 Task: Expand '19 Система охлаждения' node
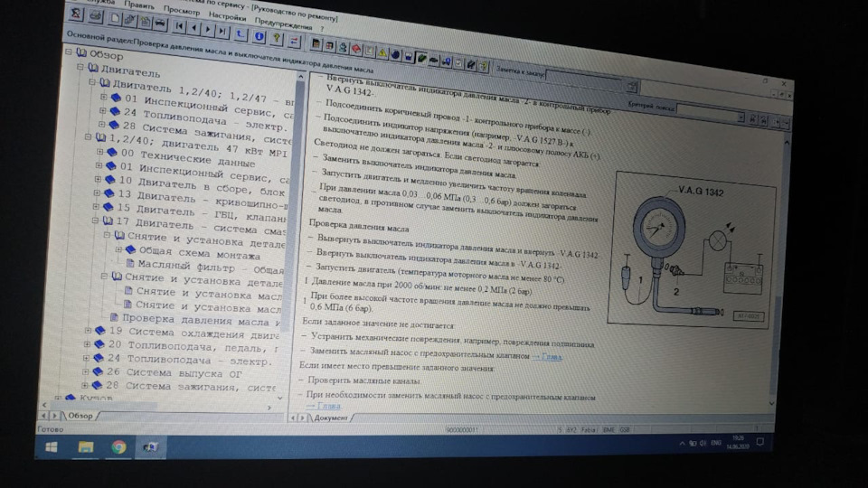click(88, 331)
